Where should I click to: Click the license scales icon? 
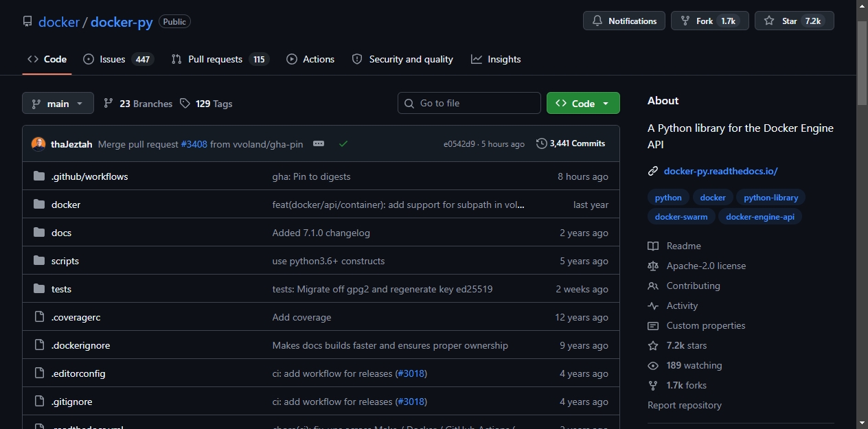[x=653, y=266]
